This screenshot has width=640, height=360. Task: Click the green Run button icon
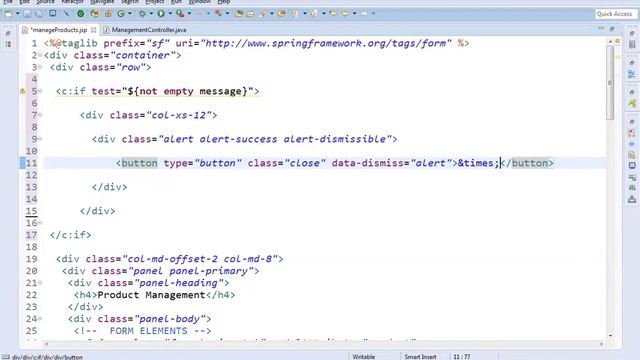pyautogui.click(x=161, y=14)
